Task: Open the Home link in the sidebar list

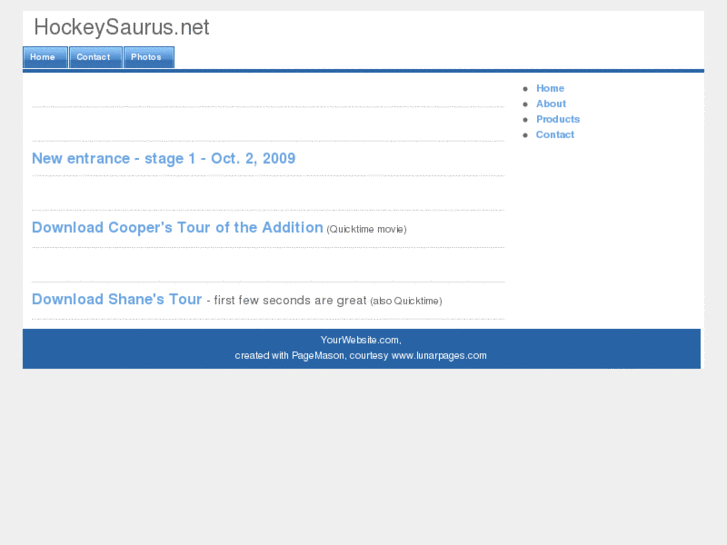Action: pos(550,88)
